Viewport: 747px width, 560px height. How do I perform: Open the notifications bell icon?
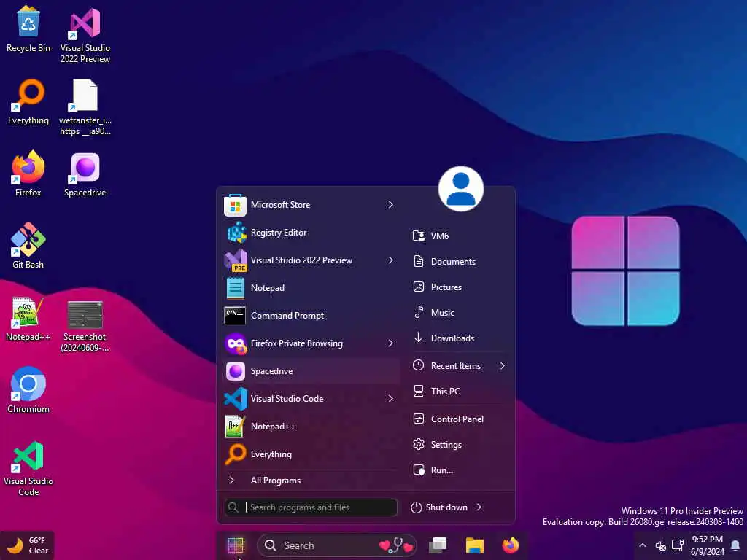click(735, 545)
